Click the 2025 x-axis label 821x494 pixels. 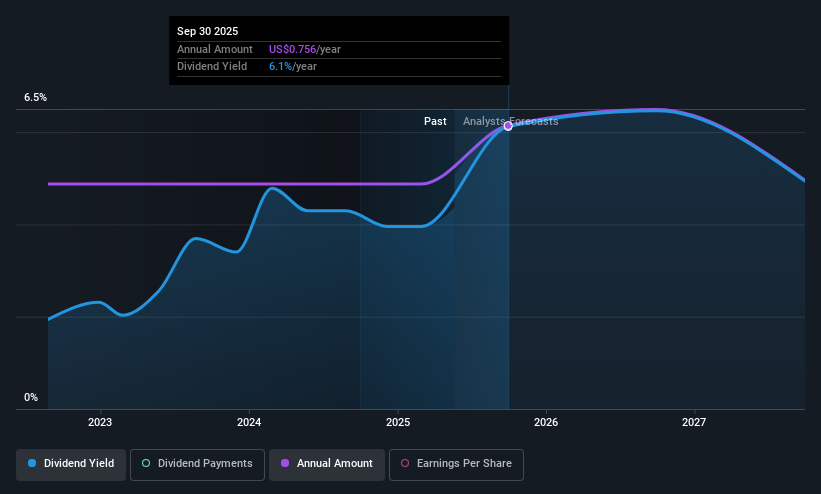(398, 422)
